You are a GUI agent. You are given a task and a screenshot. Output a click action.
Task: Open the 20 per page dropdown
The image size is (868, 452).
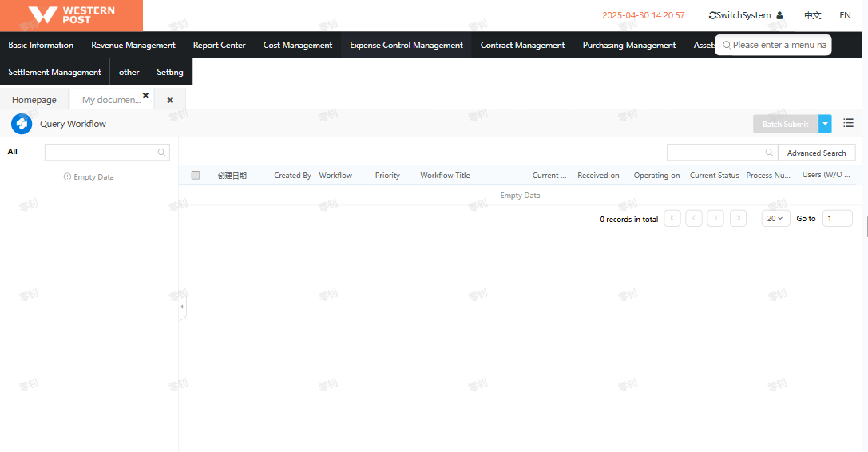[x=775, y=218]
